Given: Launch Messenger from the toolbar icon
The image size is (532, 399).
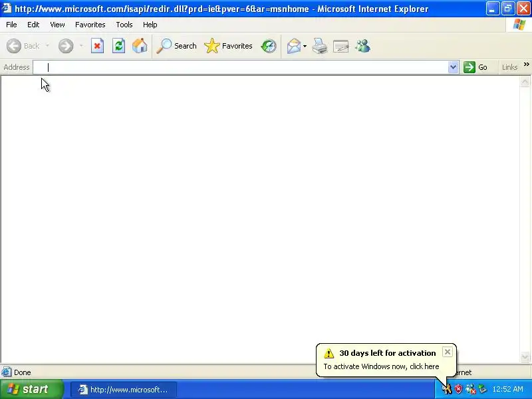Looking at the screenshot, I should tap(362, 46).
